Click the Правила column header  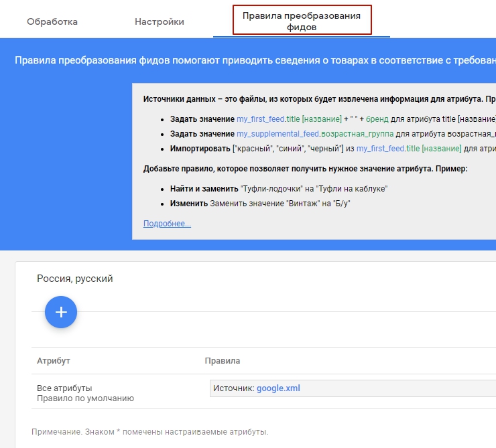pyautogui.click(x=222, y=361)
